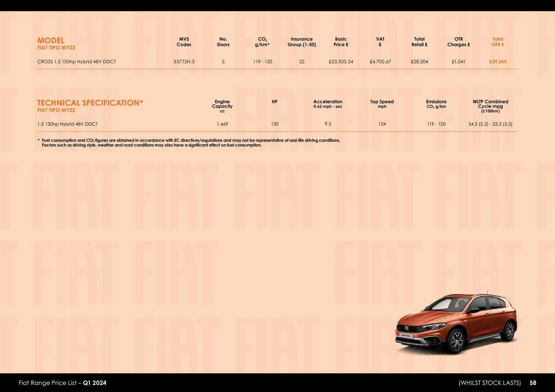This screenshot has width=555, height=392.
Task: Select the Engine Capacity header
Action: click(222, 104)
